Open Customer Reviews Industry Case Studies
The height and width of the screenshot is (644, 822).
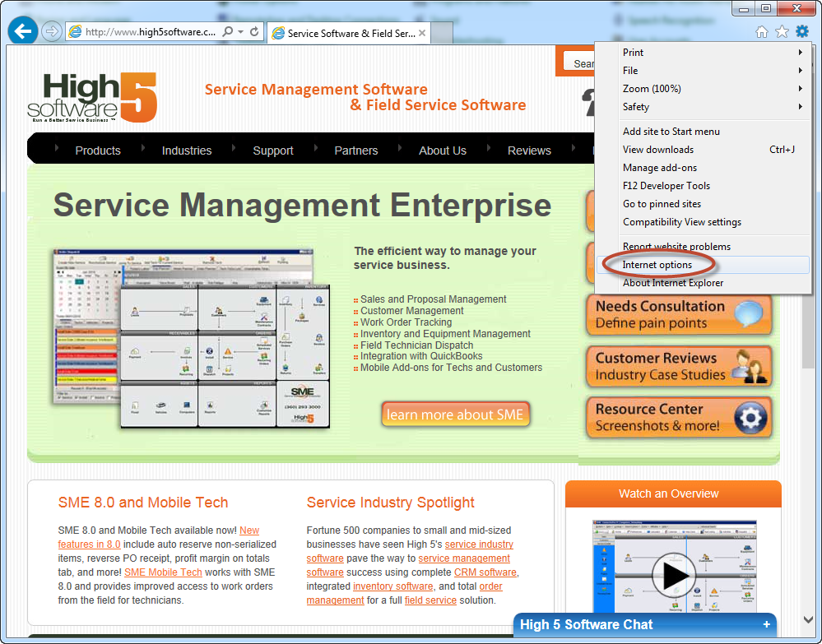pos(679,366)
